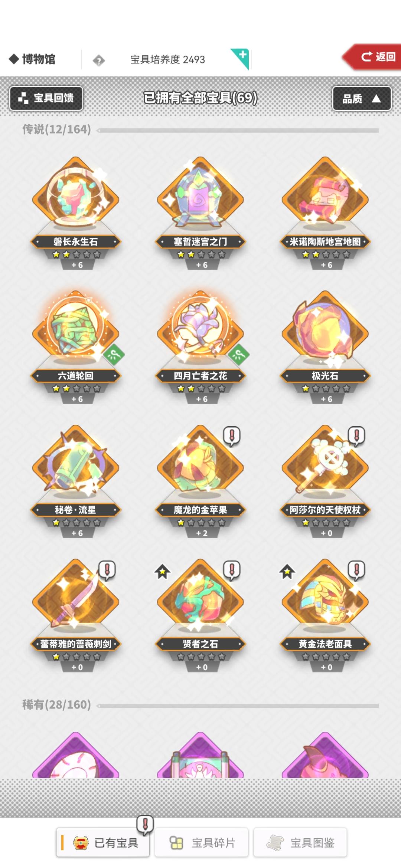Switch to the 宝具碎片 tab
This screenshot has height=868, width=401.
click(x=202, y=842)
